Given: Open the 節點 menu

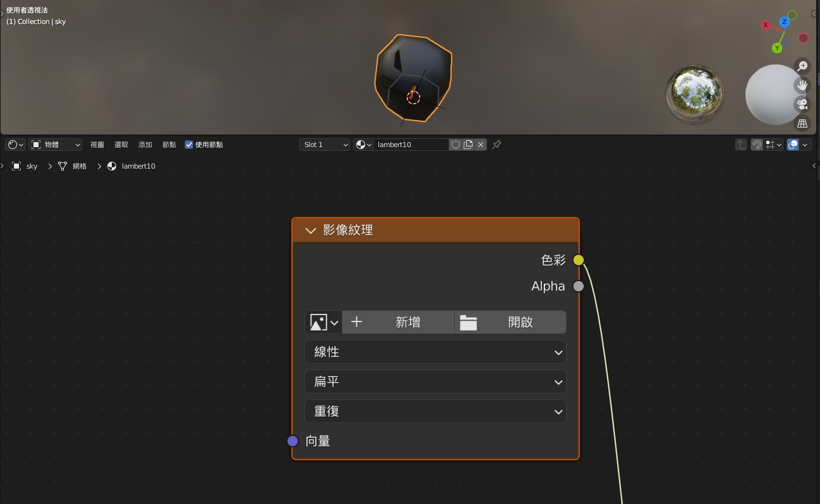Looking at the screenshot, I should (169, 145).
